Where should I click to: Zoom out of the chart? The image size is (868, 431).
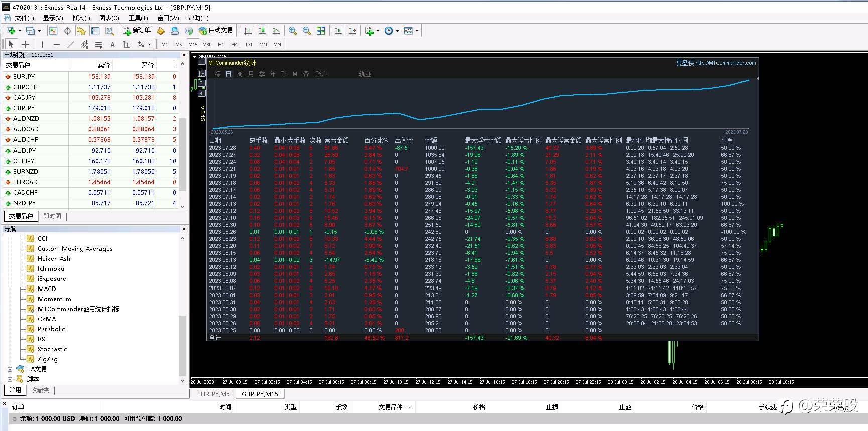pyautogui.click(x=307, y=31)
